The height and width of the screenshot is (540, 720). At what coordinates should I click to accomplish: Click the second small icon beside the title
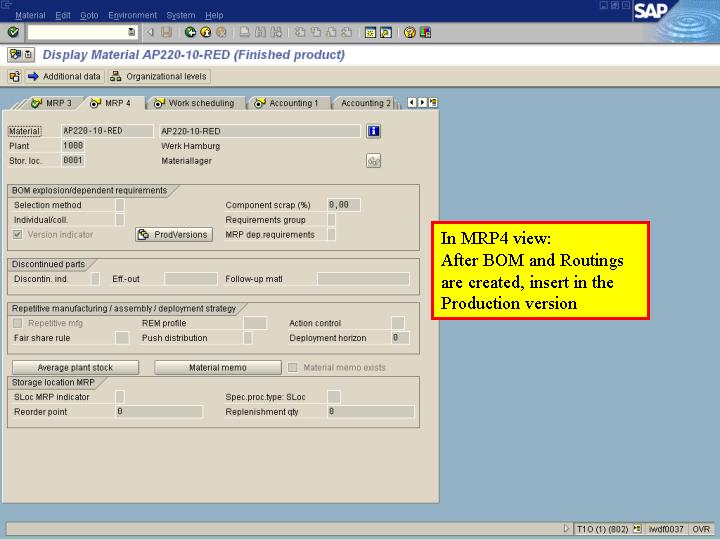click(x=28, y=55)
